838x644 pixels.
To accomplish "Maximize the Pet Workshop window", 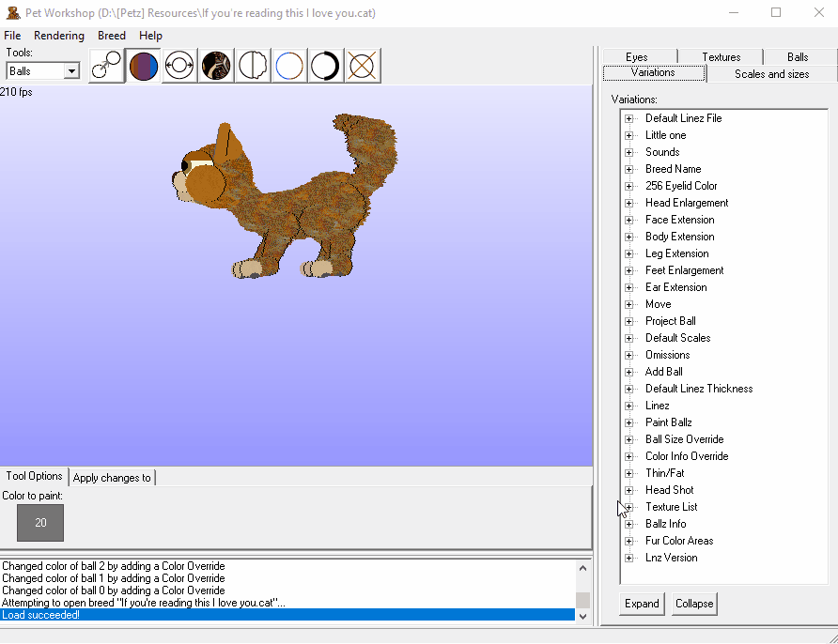I will point(776,12).
